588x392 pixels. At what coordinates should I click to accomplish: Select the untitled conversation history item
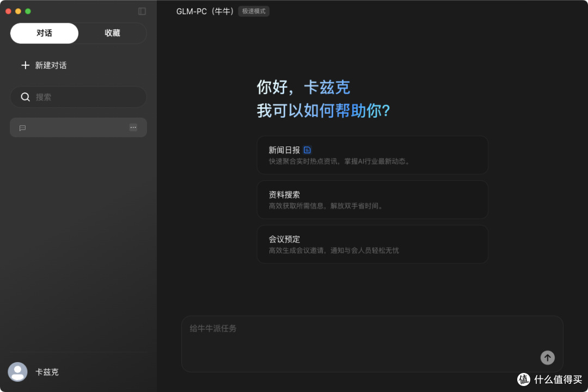tap(78, 127)
